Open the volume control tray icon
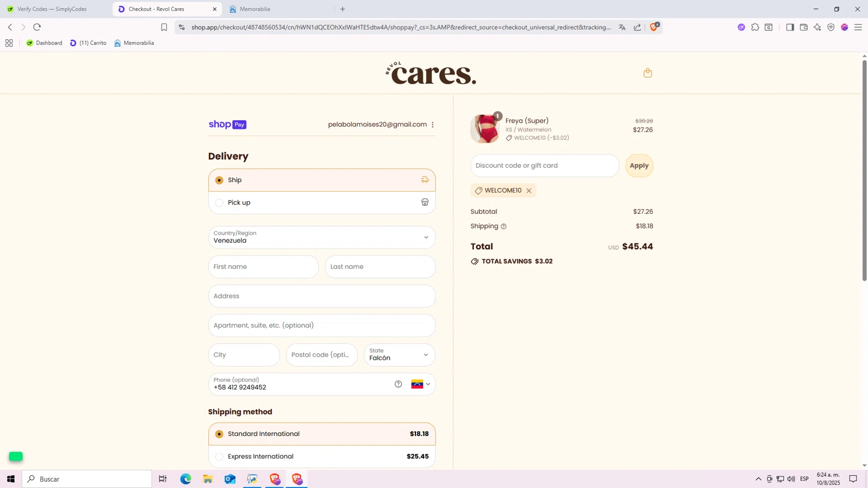This screenshot has width=868, height=488. pyautogui.click(x=791, y=479)
